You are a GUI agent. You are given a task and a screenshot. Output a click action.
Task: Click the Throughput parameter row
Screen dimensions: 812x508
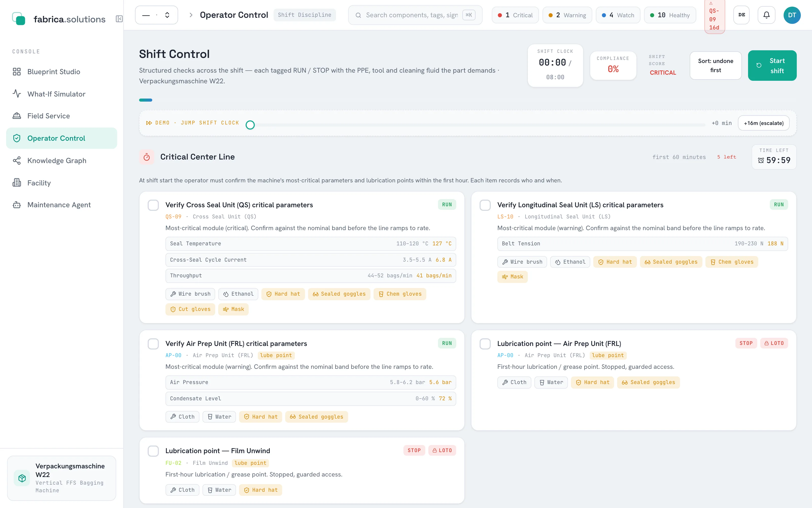(x=311, y=276)
